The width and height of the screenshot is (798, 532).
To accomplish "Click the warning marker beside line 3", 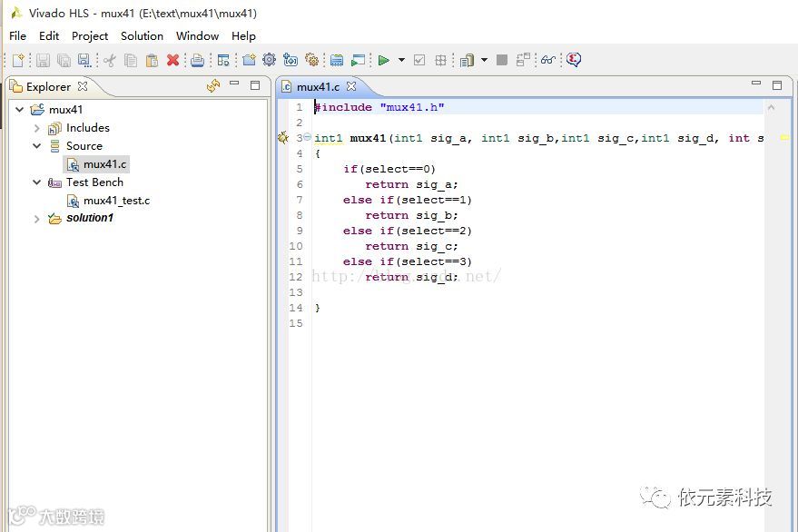I will (x=283, y=137).
